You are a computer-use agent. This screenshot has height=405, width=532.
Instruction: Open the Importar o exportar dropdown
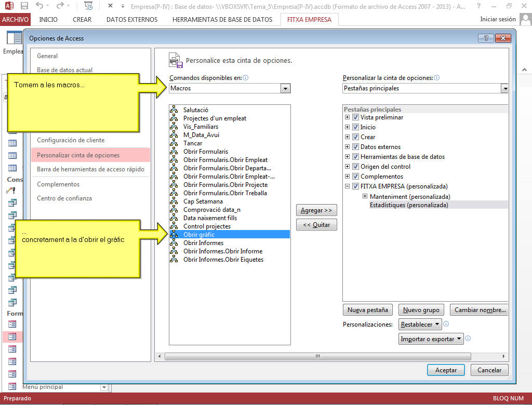tap(431, 339)
